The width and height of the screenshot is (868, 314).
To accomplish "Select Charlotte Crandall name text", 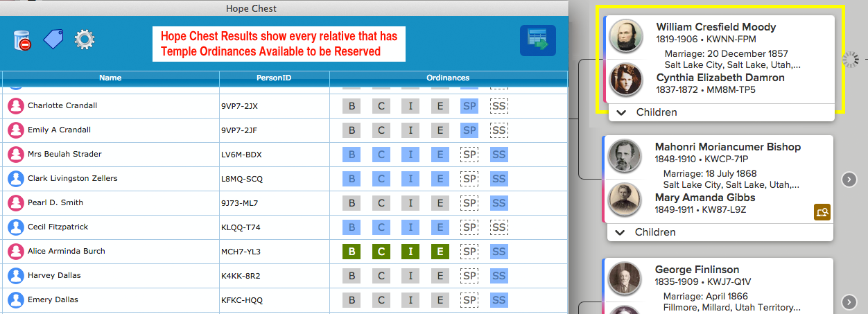I will pyautogui.click(x=62, y=106).
